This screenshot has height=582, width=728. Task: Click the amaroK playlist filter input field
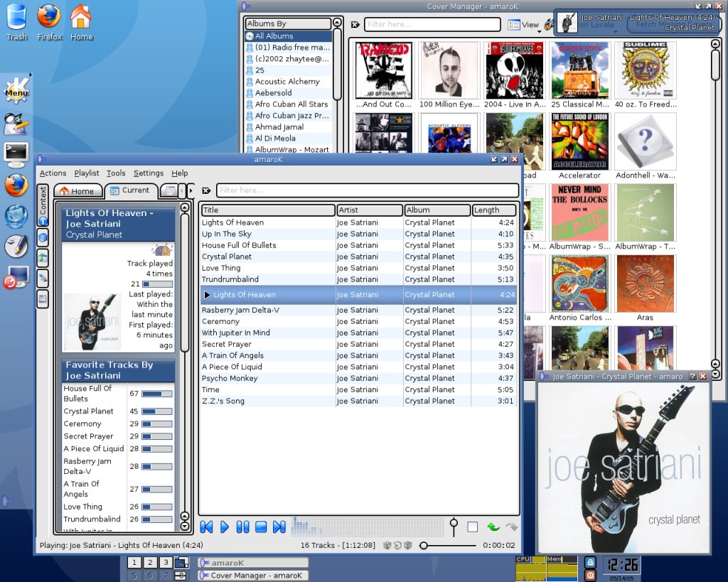pyautogui.click(x=368, y=190)
